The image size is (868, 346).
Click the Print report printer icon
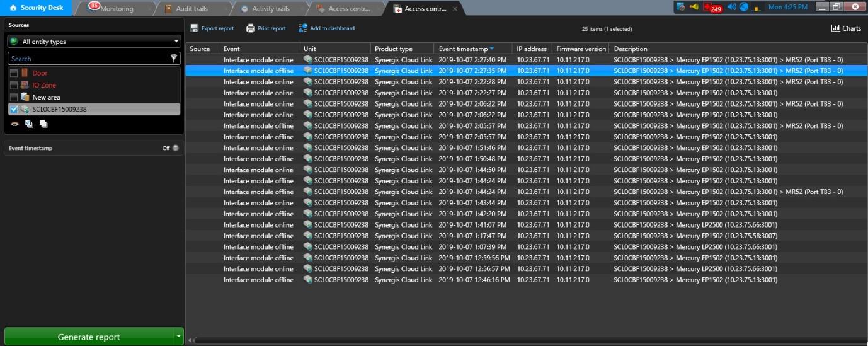point(251,28)
